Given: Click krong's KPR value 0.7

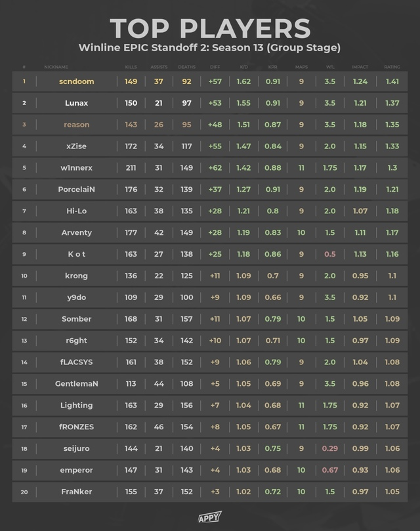Looking at the screenshot, I should (272, 276).
